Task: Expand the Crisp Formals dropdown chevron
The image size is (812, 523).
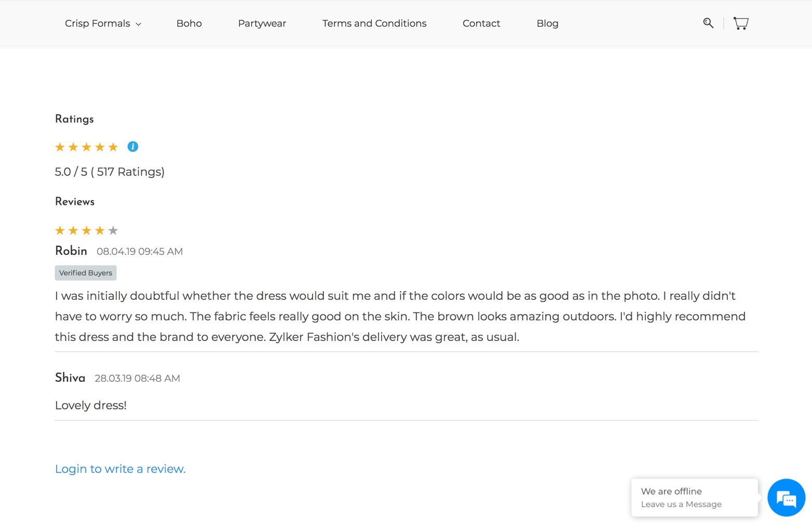Action: pos(139,24)
